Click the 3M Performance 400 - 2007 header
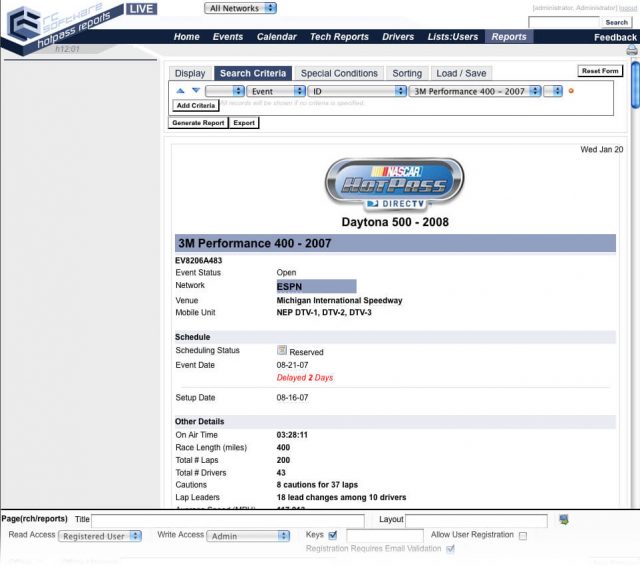The image size is (640, 566). coord(395,243)
